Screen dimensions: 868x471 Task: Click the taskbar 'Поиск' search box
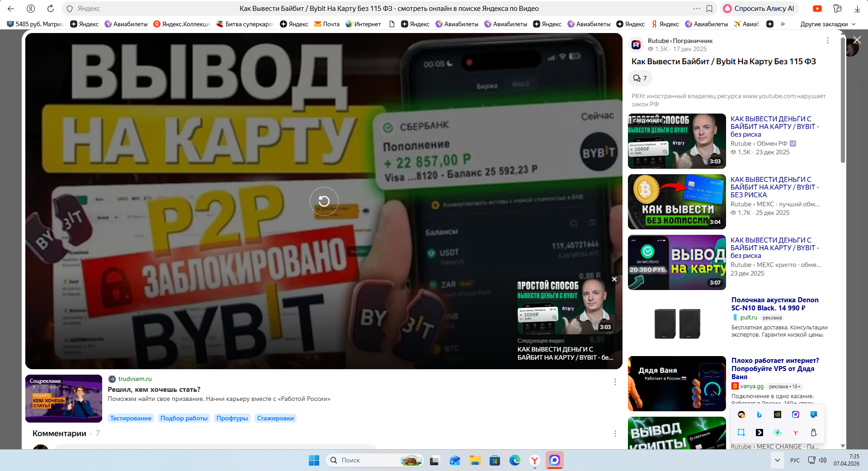coord(375,460)
